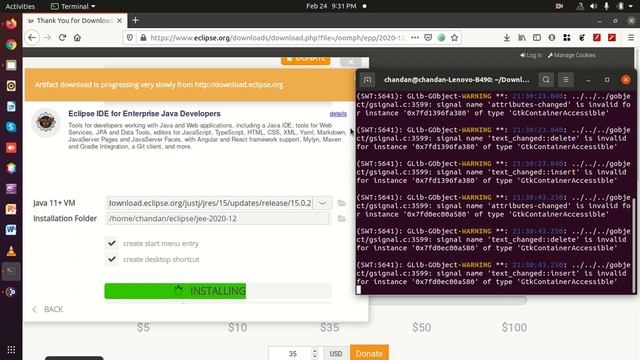Launch Firefox from the dock
This screenshot has height=360, width=640.
click(11, 24)
